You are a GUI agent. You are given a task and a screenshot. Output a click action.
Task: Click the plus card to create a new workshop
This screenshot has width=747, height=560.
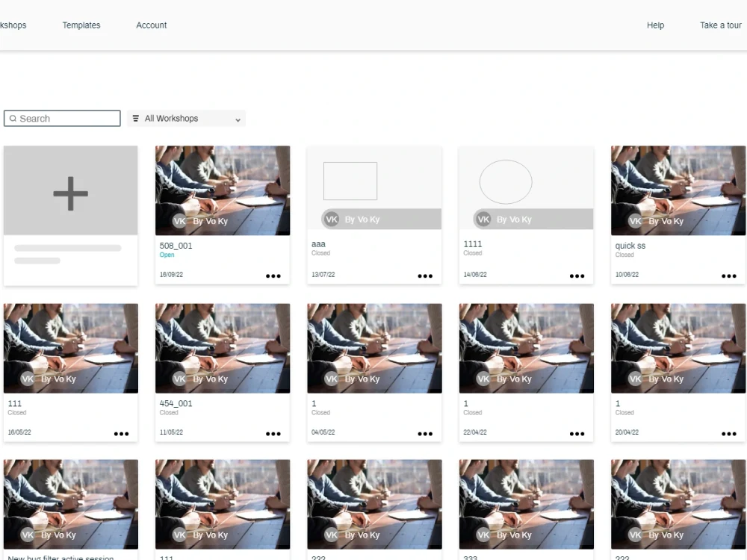tap(70, 192)
